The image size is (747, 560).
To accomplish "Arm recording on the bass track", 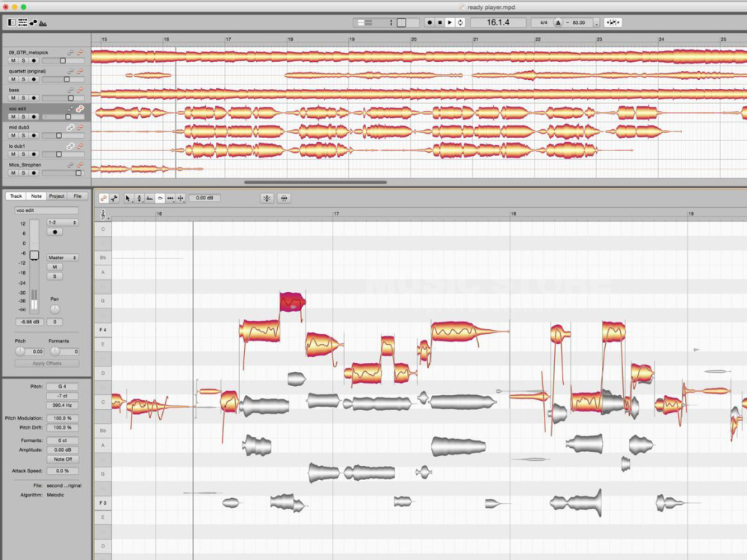I will 34,98.
